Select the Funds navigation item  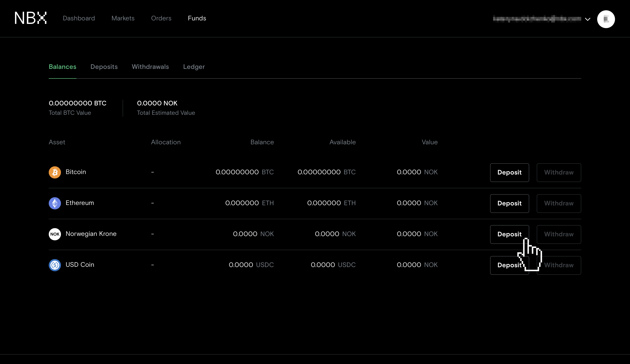click(x=197, y=18)
